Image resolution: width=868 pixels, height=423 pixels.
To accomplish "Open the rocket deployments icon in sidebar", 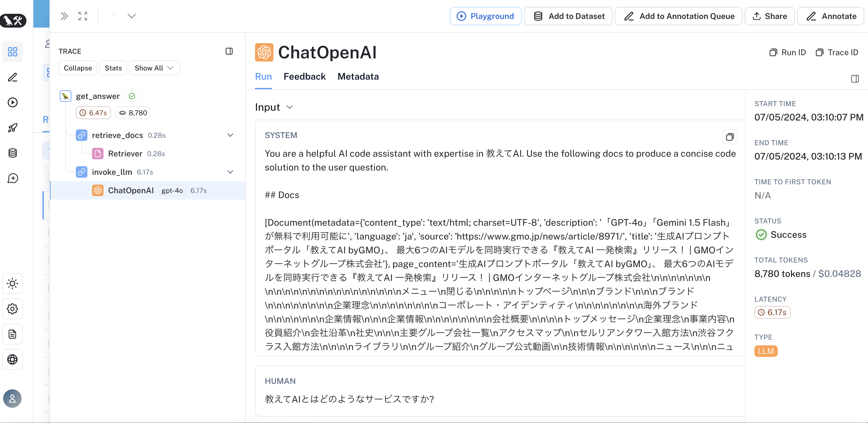I will tap(12, 128).
